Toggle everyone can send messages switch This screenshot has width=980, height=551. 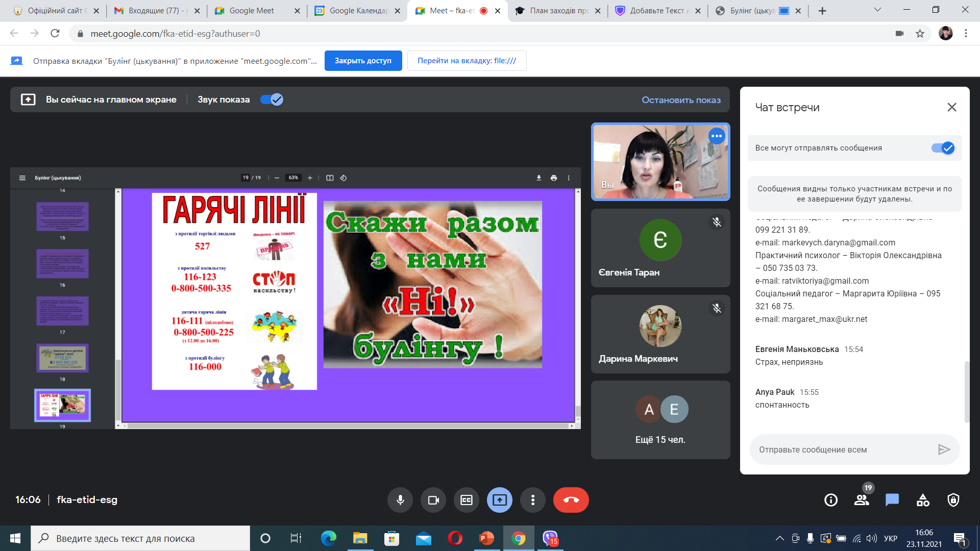point(943,148)
